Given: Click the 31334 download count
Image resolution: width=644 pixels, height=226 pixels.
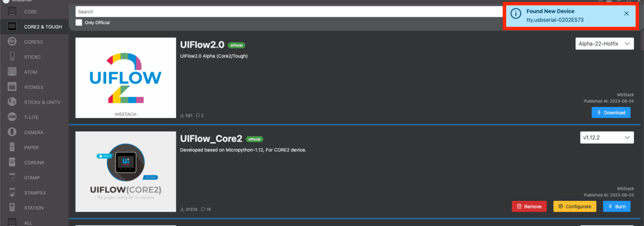Looking at the screenshot, I should 189,209.
